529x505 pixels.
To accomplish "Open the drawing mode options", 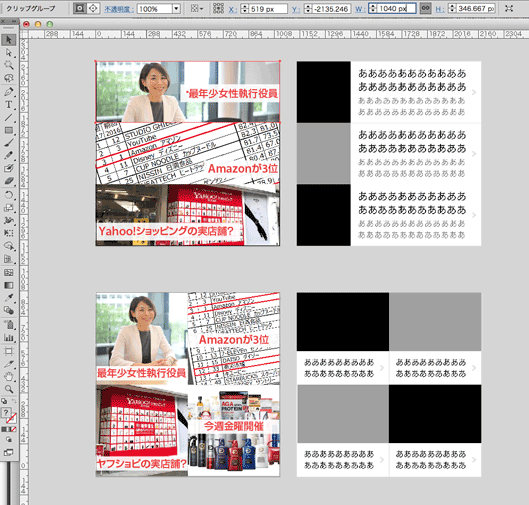I will tap(9, 440).
